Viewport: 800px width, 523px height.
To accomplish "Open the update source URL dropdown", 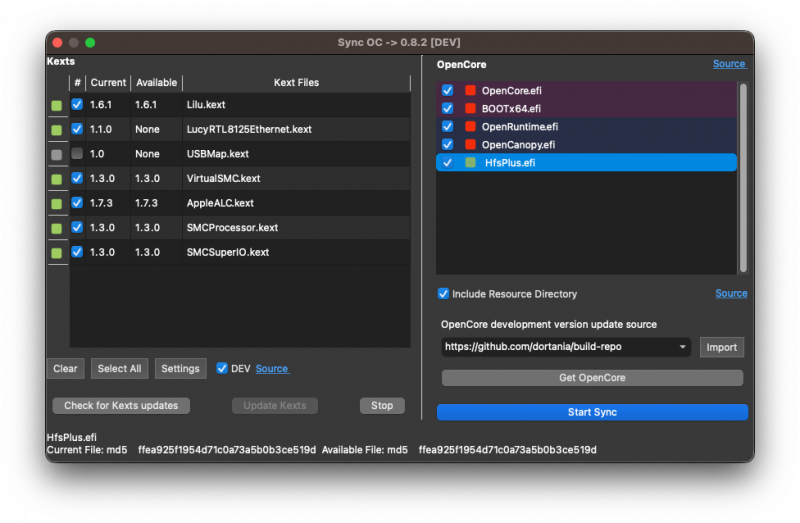I will coord(683,347).
